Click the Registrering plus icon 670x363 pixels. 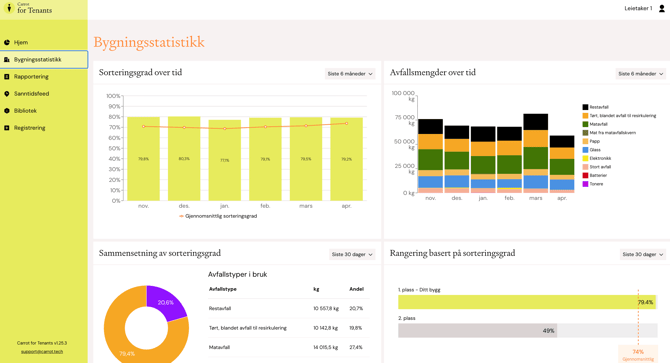pos(7,128)
